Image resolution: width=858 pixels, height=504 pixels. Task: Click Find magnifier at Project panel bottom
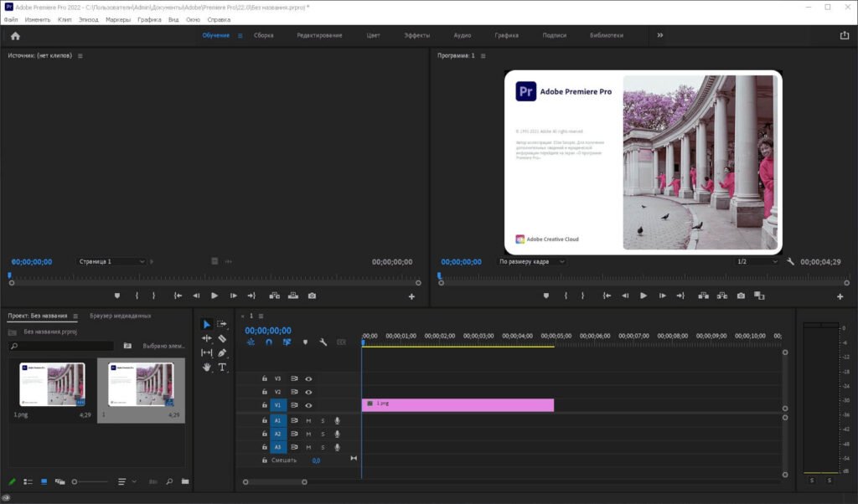click(x=169, y=481)
